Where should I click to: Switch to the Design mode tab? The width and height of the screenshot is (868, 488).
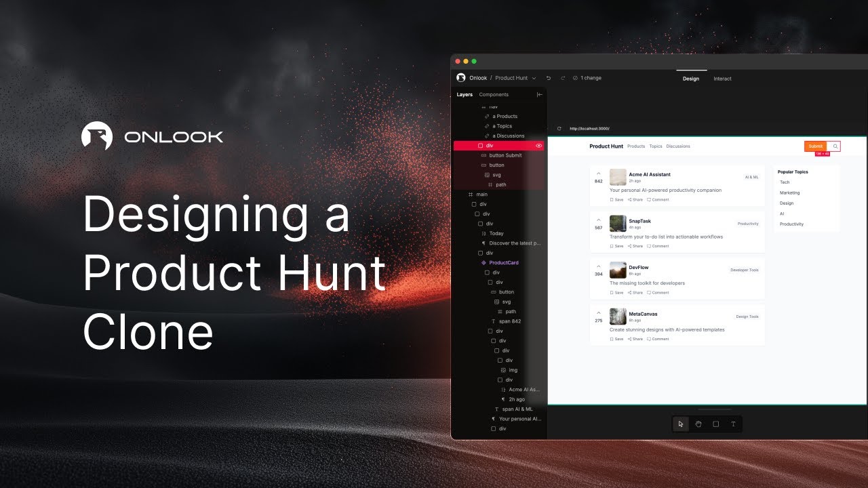691,79
